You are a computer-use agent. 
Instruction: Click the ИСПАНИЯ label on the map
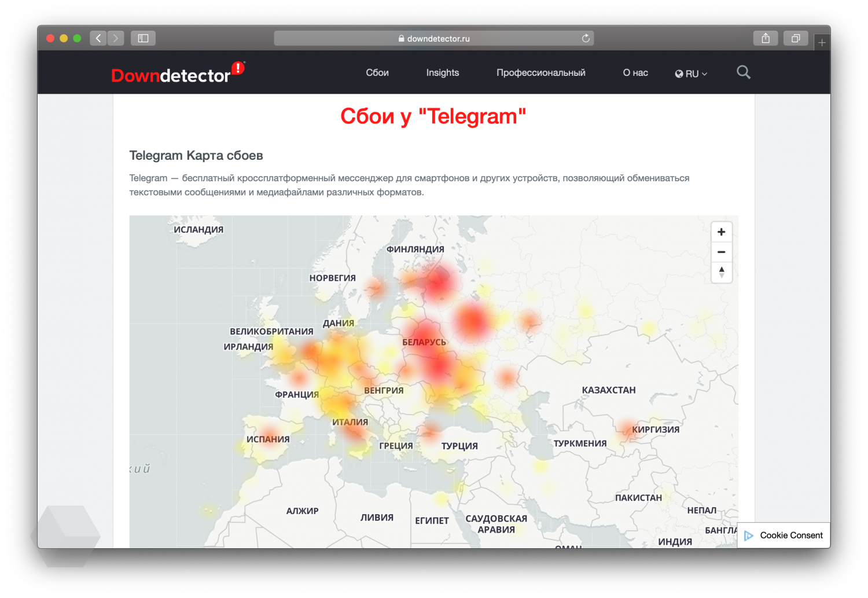click(268, 439)
